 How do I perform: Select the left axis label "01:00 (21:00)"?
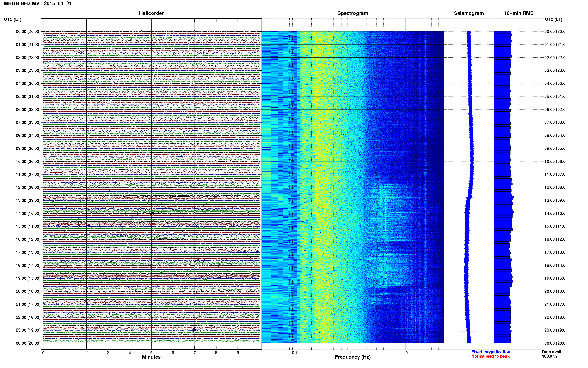pos(28,44)
